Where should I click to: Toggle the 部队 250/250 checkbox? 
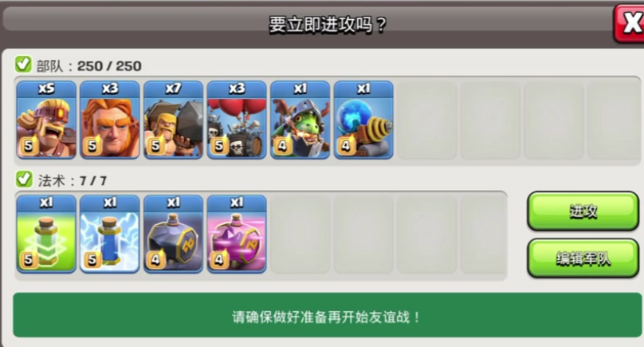(23, 64)
